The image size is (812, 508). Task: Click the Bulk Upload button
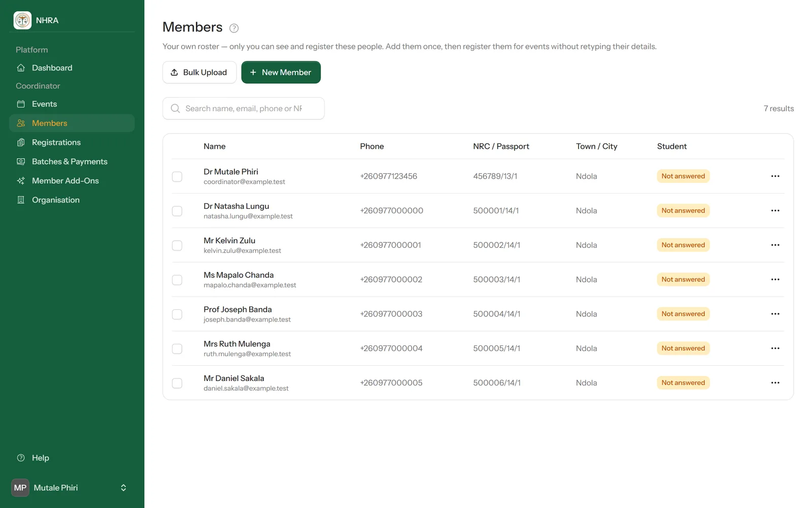(x=199, y=72)
